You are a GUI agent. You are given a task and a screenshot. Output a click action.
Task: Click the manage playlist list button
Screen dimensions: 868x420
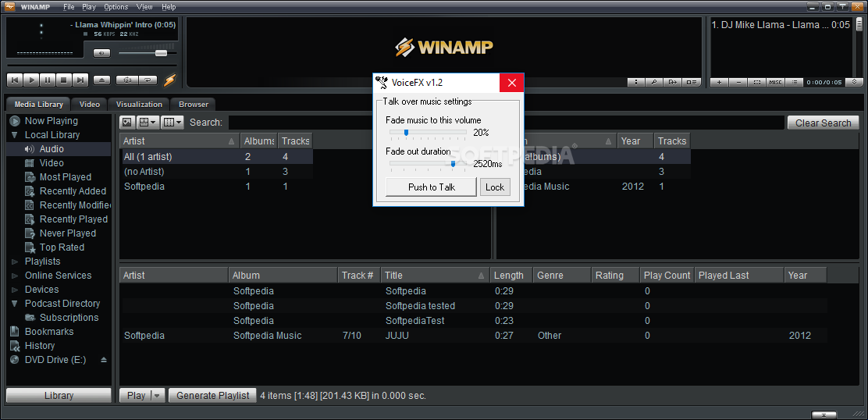pyautogui.click(x=795, y=83)
